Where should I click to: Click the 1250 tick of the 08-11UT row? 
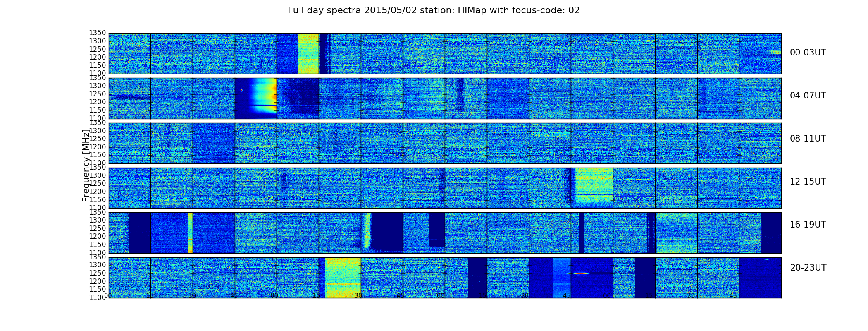[x=98, y=139]
